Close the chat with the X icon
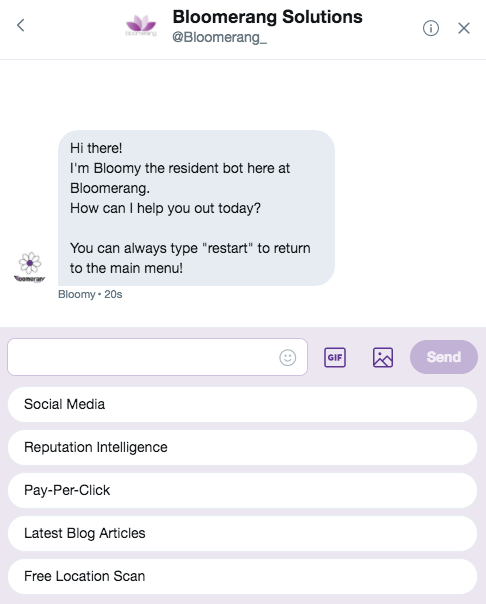Viewport: 486px width, 604px height. click(464, 28)
